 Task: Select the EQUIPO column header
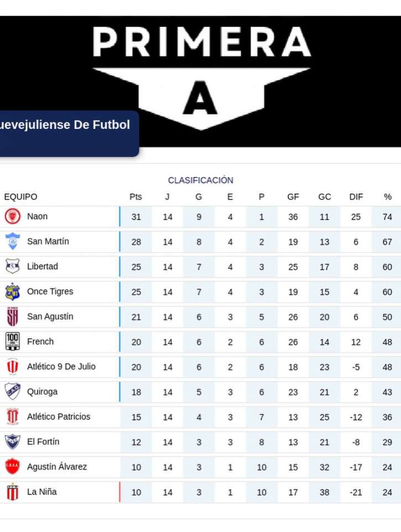(20, 197)
